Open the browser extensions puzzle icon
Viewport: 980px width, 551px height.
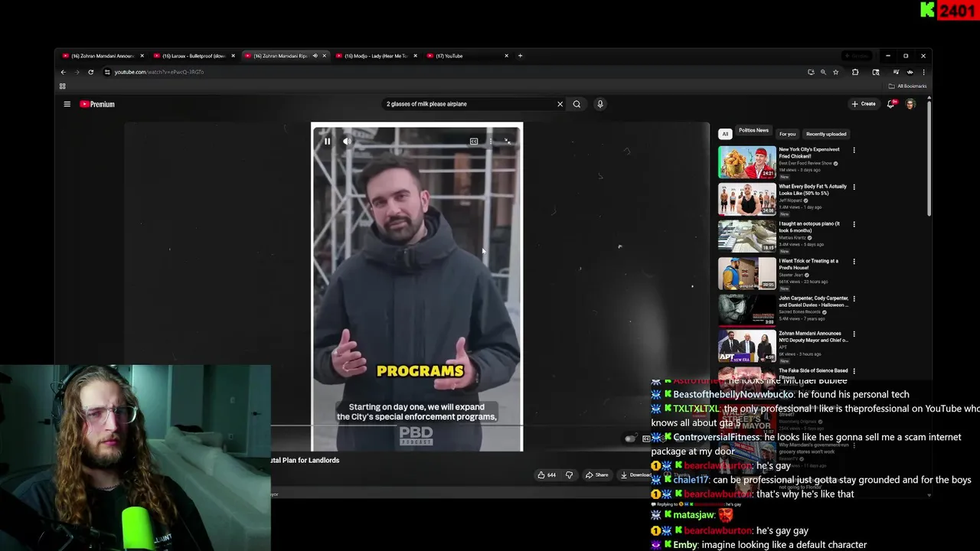855,72
